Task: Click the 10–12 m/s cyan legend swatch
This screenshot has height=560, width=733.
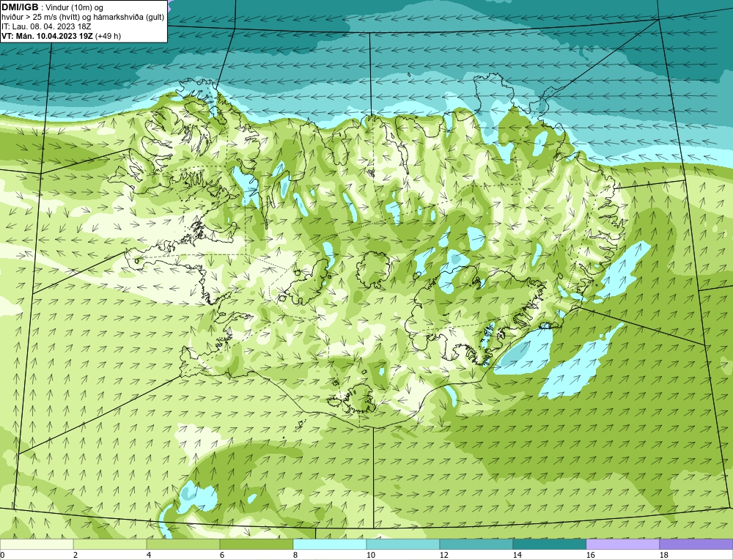Action: [403, 544]
